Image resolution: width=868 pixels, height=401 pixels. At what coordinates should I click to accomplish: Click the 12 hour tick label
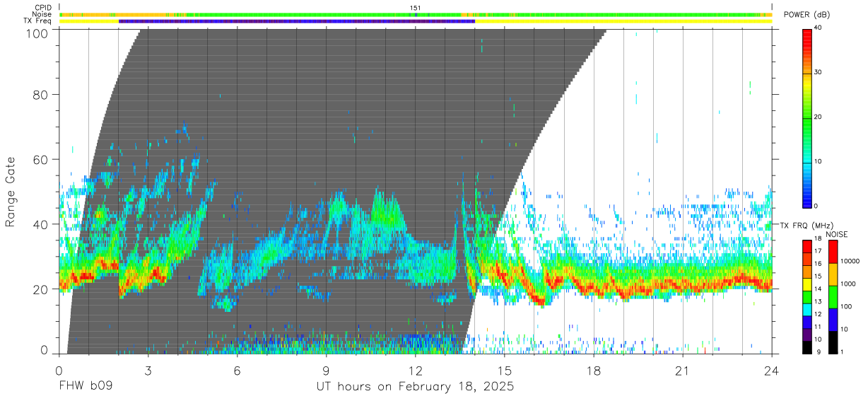[x=415, y=371]
